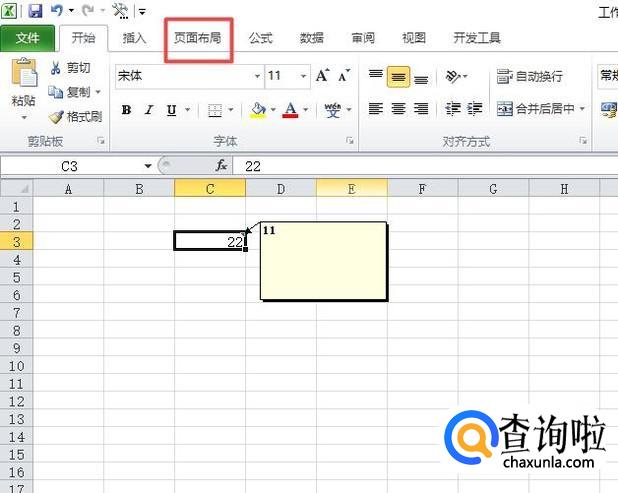This screenshot has height=493, width=618.
Task: Center text horizontally
Action: pos(398,108)
